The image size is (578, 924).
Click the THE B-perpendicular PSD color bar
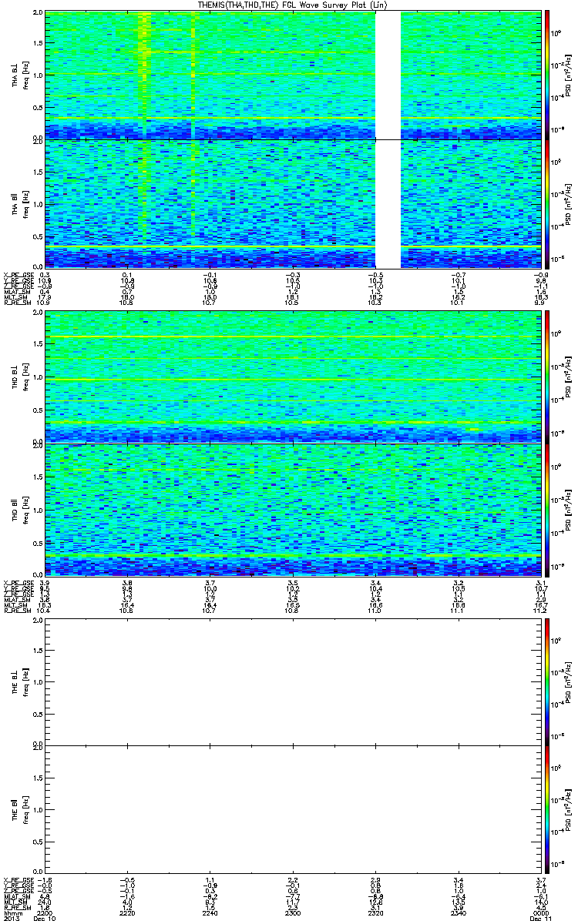click(547, 681)
